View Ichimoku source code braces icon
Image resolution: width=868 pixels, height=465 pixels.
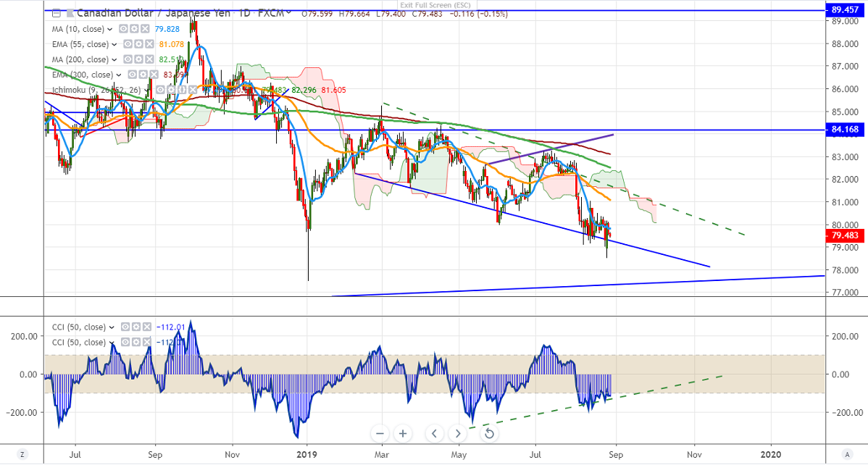tap(180, 90)
